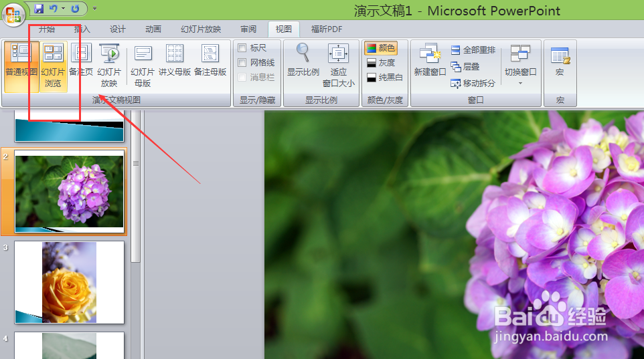
Task: Start 幻灯片放映 slide show
Action: pos(109,66)
